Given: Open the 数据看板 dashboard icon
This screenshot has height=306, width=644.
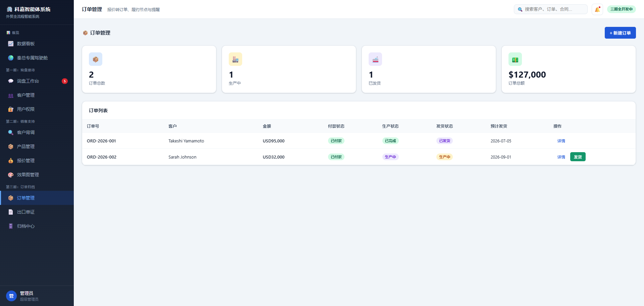Looking at the screenshot, I should 11,44.
